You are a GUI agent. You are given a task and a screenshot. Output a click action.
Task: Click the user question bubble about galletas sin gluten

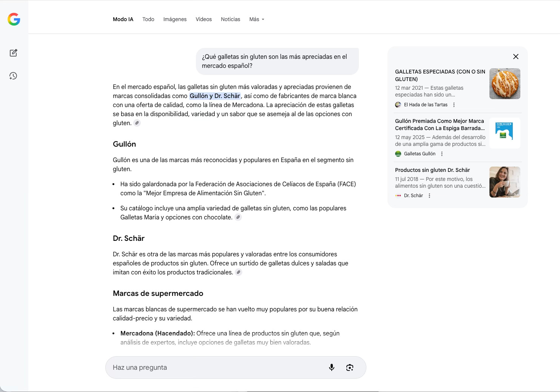pyautogui.click(x=277, y=61)
